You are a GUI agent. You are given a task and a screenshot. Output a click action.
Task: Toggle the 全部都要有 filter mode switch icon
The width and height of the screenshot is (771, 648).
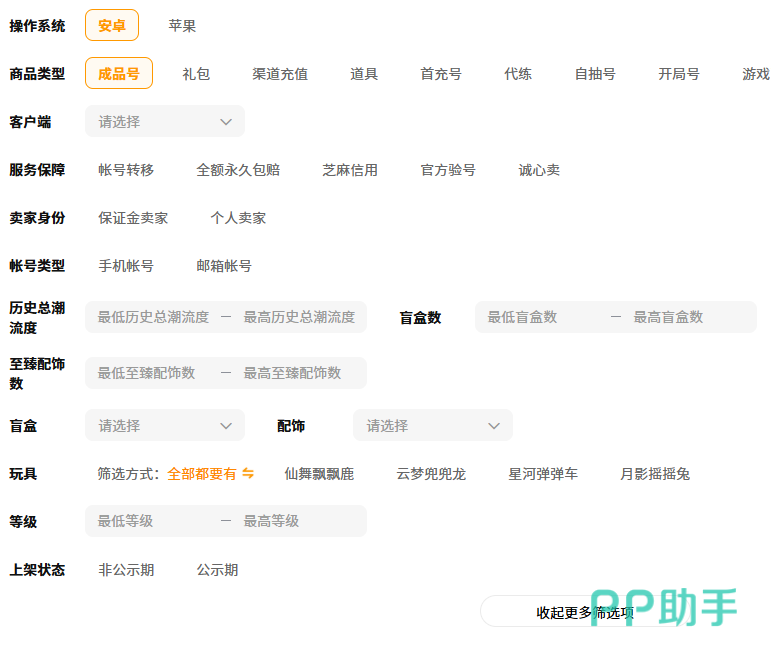[248, 474]
